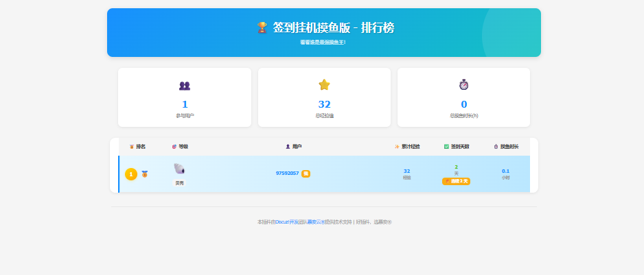The height and width of the screenshot is (275, 644).
Task: Click the green checkmark icon beside 签到天数
Action: [446, 147]
